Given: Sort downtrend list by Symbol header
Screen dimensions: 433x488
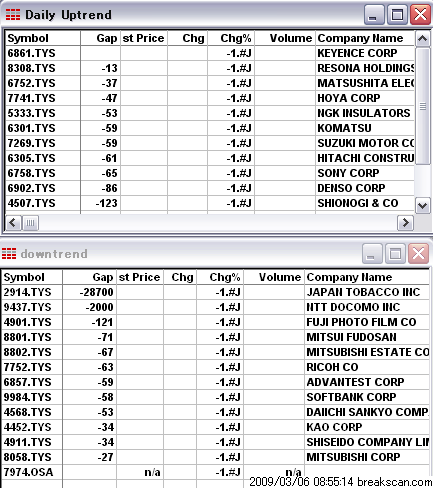Looking at the screenshot, I should pyautogui.click(x=32, y=277).
